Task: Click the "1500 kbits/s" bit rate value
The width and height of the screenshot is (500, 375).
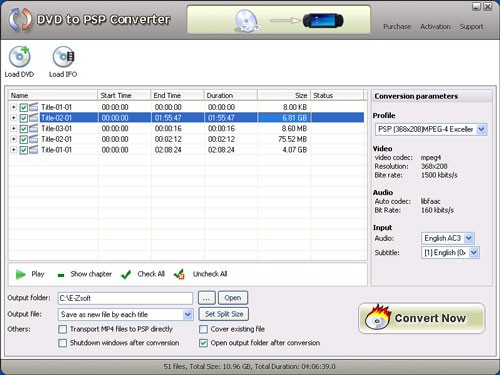Action: pos(439,175)
